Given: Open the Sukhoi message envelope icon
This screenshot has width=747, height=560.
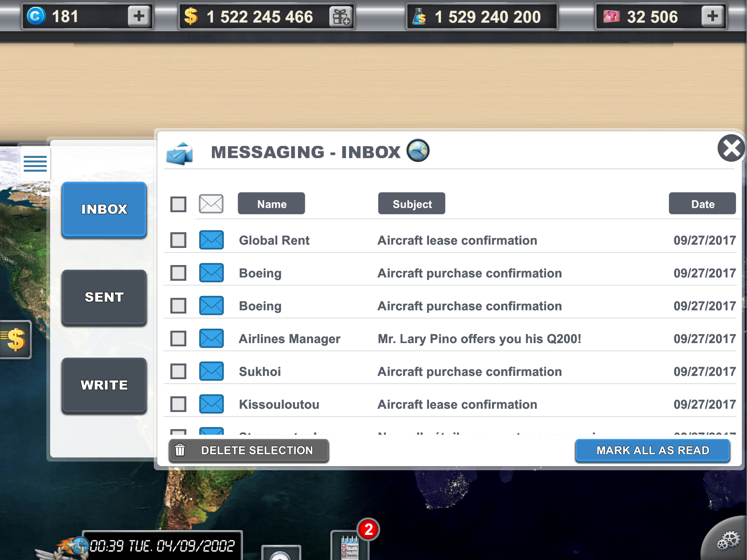Looking at the screenshot, I should point(211,371).
